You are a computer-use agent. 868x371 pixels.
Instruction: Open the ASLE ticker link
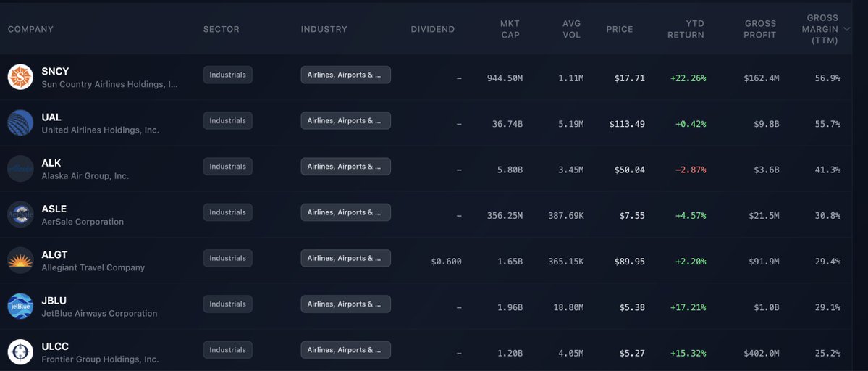pyautogui.click(x=54, y=209)
